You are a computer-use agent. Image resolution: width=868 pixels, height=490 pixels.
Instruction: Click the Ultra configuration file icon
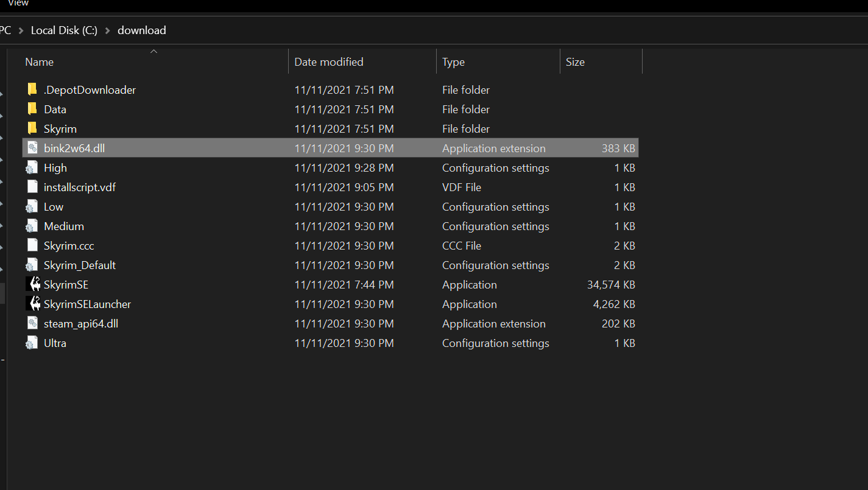point(32,343)
